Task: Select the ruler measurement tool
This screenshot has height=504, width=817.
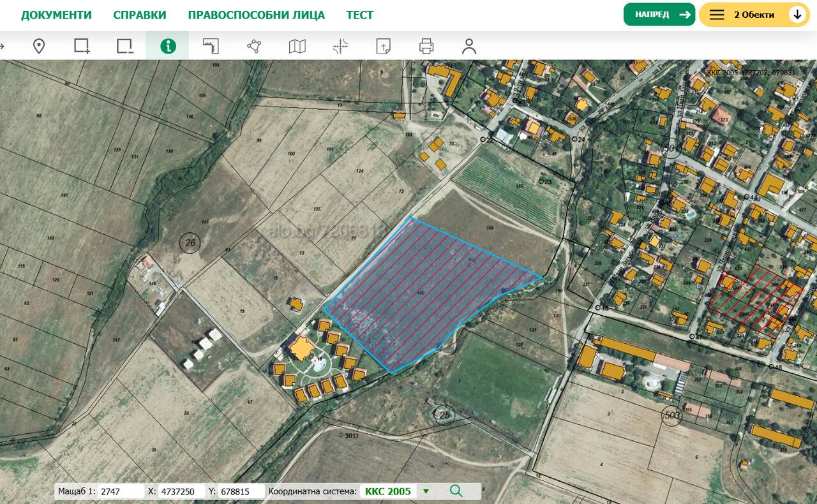Action: coord(211,46)
